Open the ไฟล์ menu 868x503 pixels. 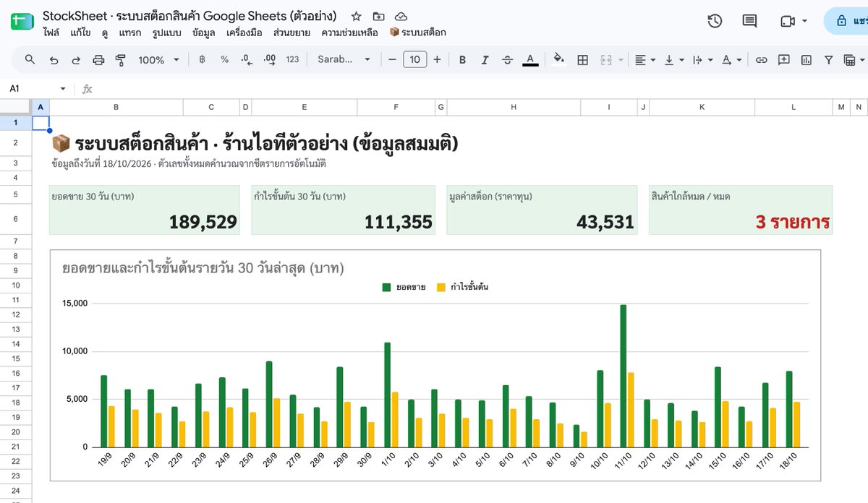tap(51, 33)
